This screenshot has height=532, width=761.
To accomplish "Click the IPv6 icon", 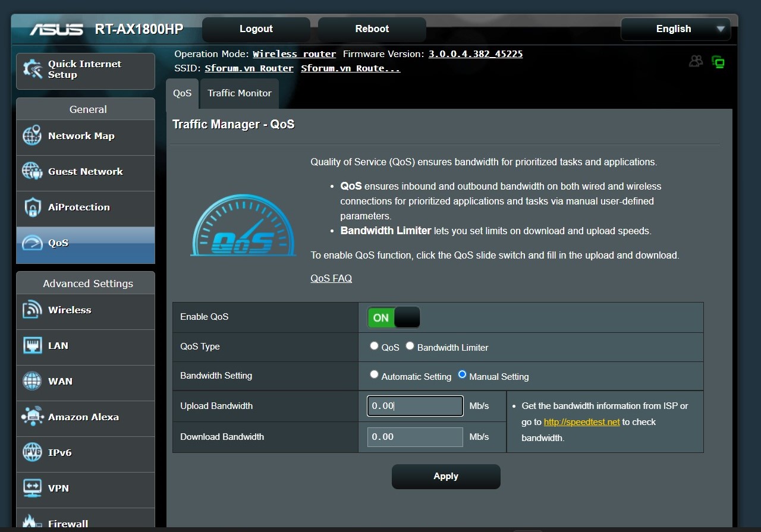I will (32, 452).
